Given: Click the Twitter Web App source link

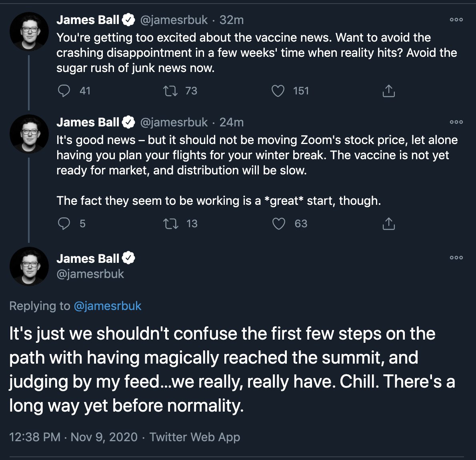Looking at the screenshot, I should pos(195,437).
